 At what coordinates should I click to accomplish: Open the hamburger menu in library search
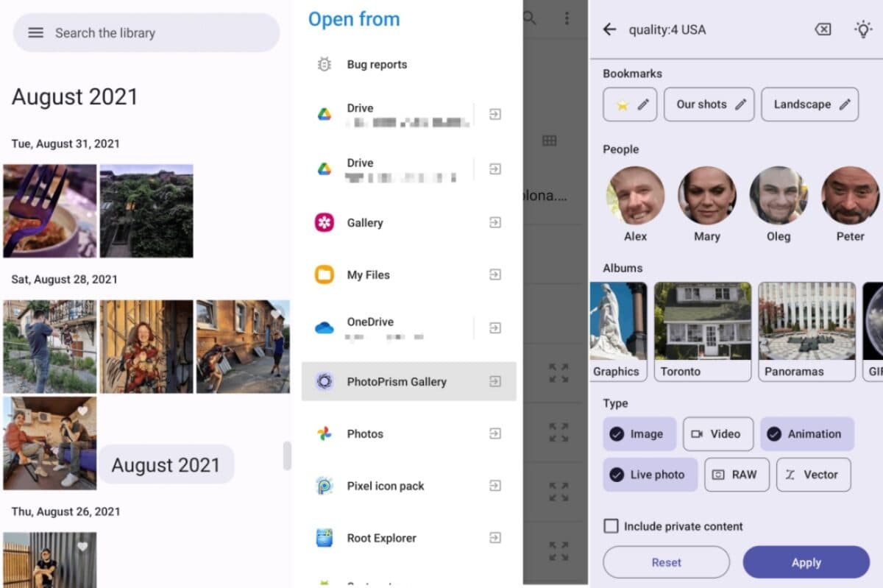35,32
